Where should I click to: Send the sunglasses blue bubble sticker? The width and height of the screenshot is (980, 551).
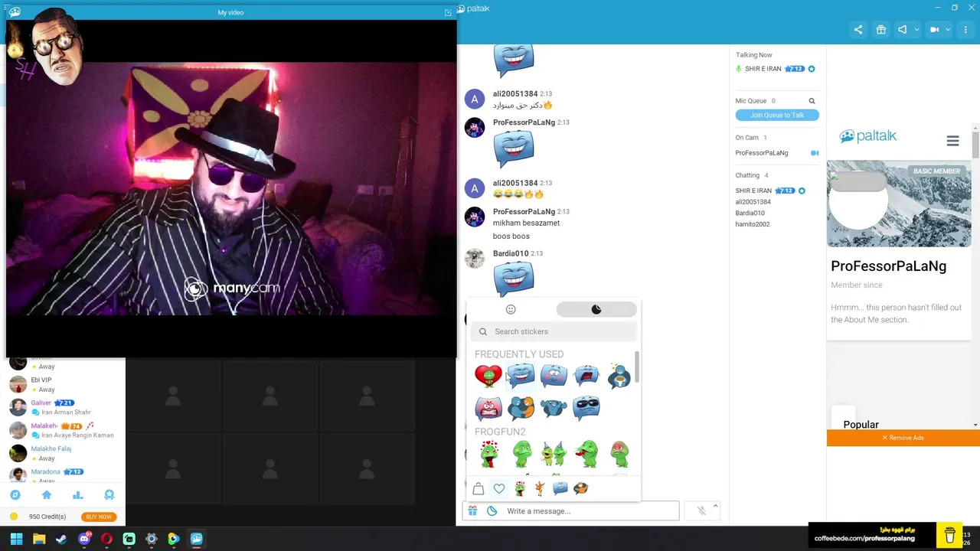pyautogui.click(x=586, y=408)
